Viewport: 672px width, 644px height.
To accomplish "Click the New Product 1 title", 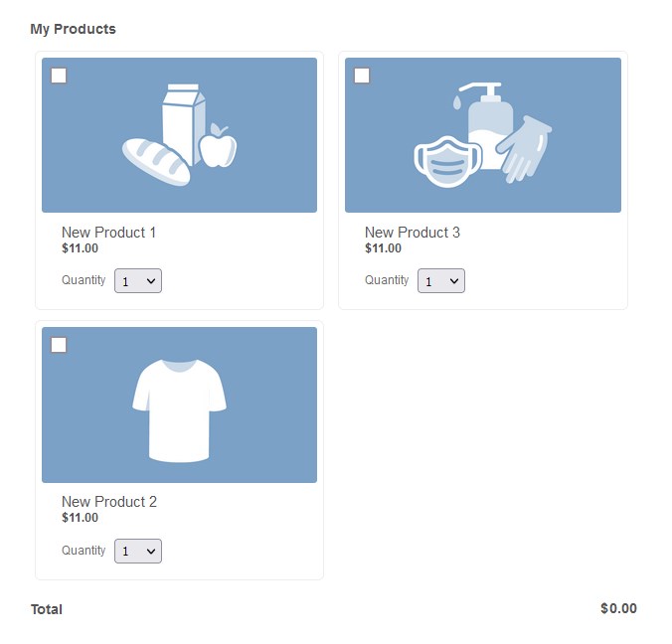I will tap(108, 233).
